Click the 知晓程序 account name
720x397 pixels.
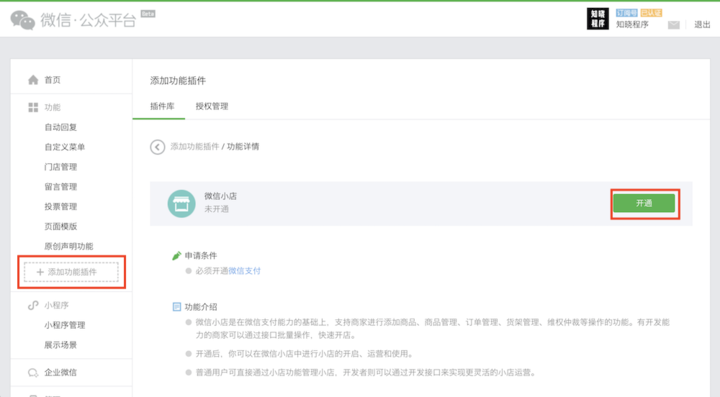click(632, 25)
